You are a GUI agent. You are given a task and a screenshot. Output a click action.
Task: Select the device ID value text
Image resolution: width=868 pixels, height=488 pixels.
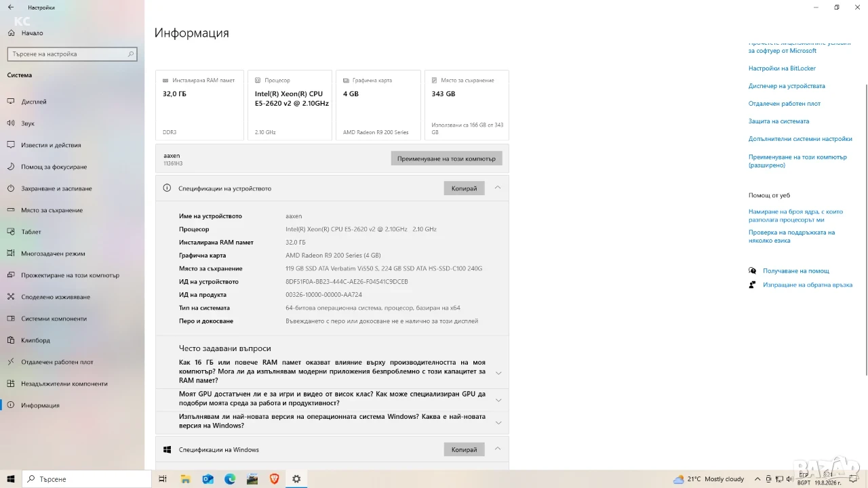(347, 282)
